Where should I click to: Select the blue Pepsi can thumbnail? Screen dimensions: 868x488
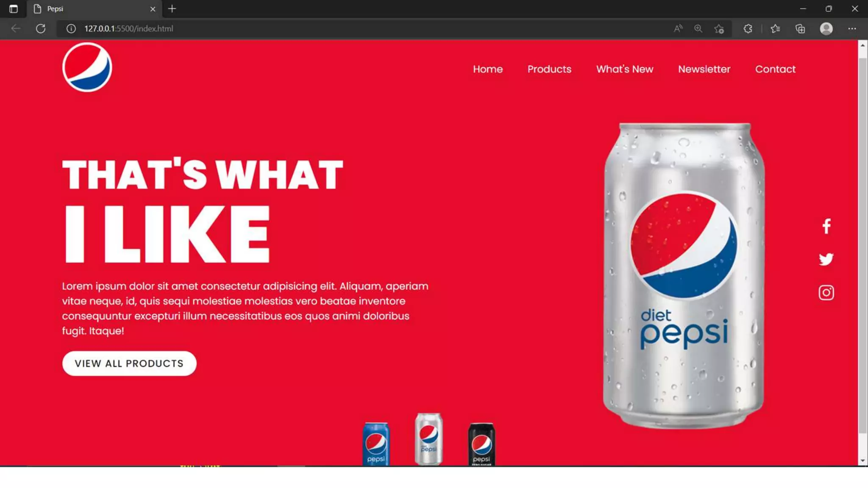pos(376,444)
